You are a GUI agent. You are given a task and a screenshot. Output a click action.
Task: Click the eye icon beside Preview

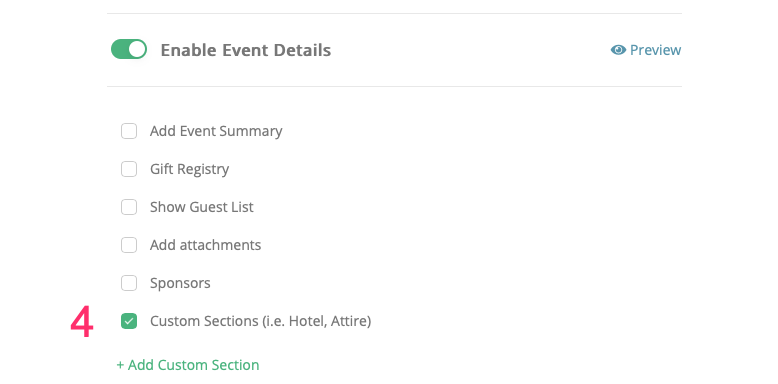[x=618, y=50]
